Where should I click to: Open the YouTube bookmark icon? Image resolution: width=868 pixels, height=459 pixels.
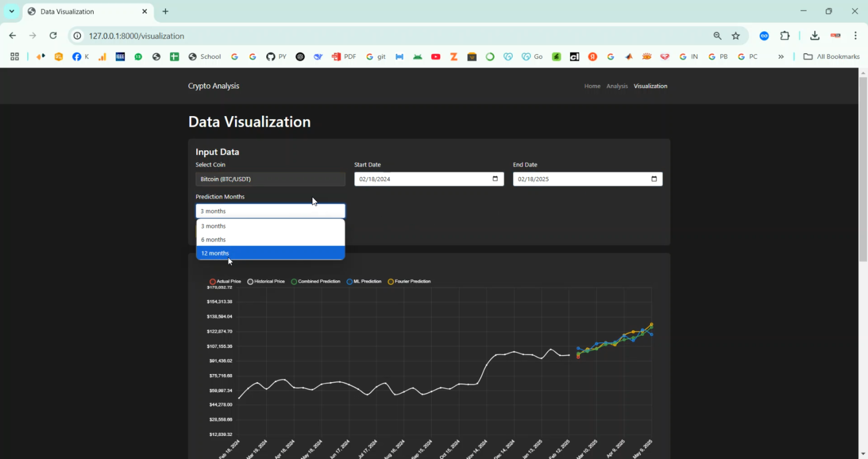click(436, 57)
